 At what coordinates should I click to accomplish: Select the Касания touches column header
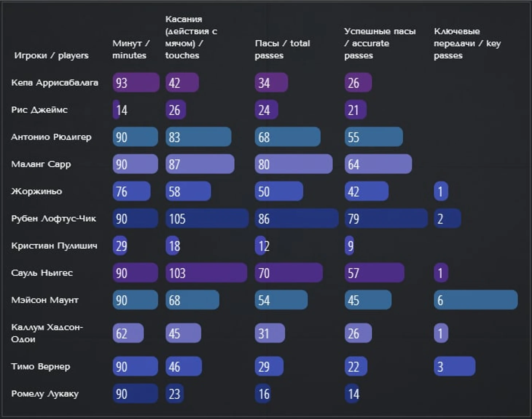(191, 37)
